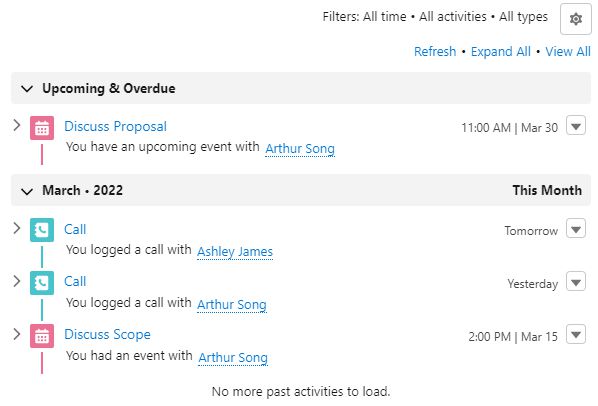The height and width of the screenshot is (406, 598).
Task: Click the View All link
Action: pos(567,51)
